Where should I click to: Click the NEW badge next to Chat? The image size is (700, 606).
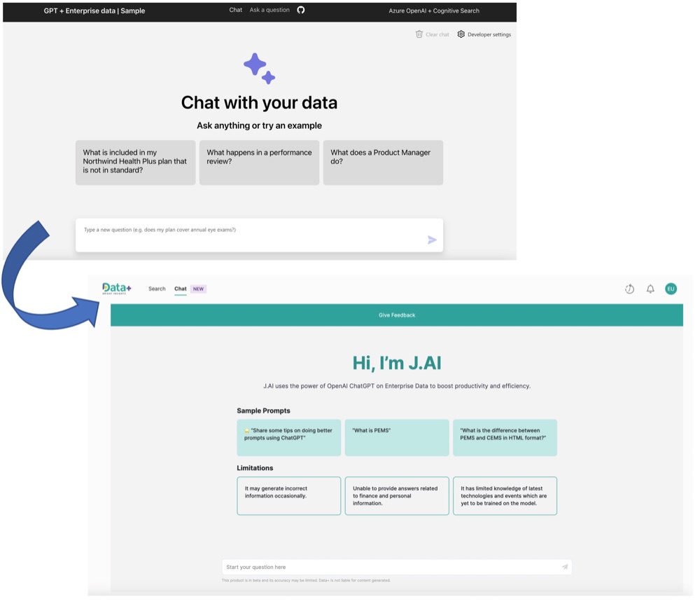198,289
